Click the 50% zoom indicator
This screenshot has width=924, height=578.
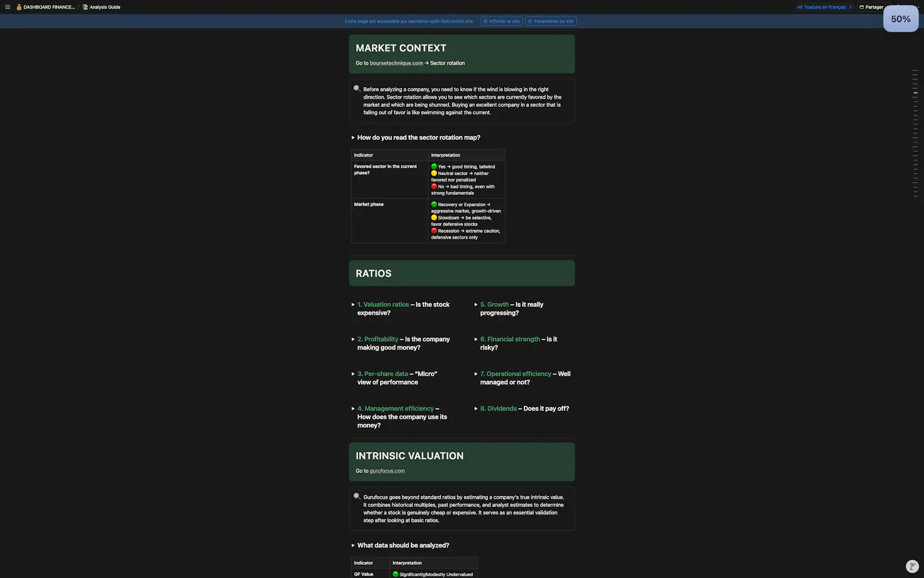[x=900, y=19]
